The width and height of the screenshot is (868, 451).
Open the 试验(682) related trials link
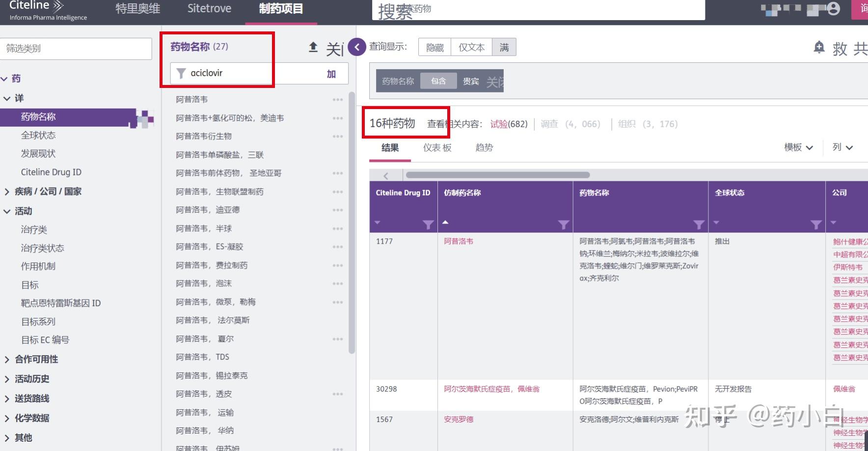click(x=507, y=124)
